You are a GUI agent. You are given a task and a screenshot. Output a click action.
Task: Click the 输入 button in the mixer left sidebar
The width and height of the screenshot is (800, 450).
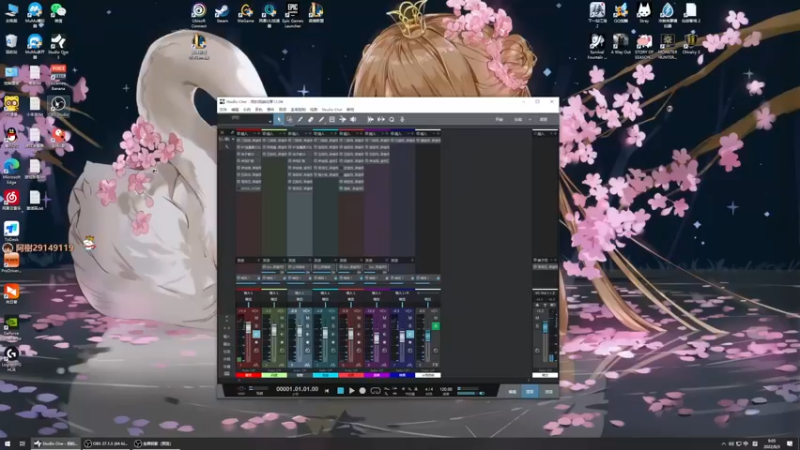pos(227,337)
